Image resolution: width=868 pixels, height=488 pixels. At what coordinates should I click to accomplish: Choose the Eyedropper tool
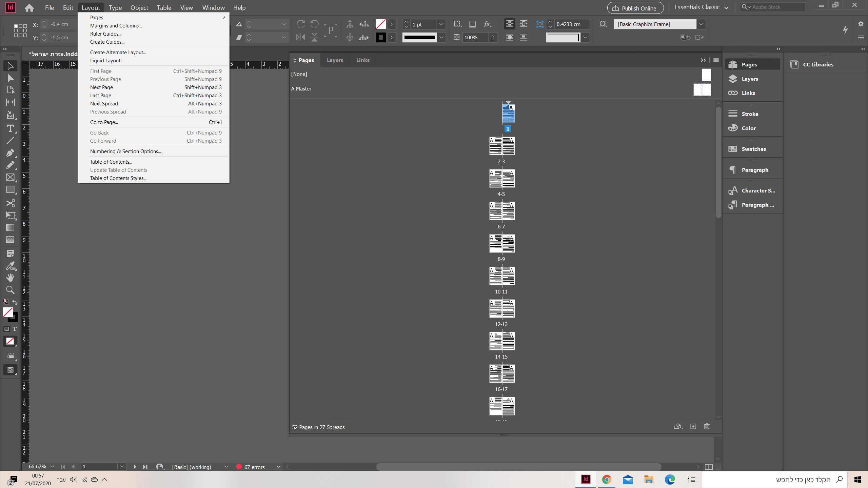coord(10,266)
